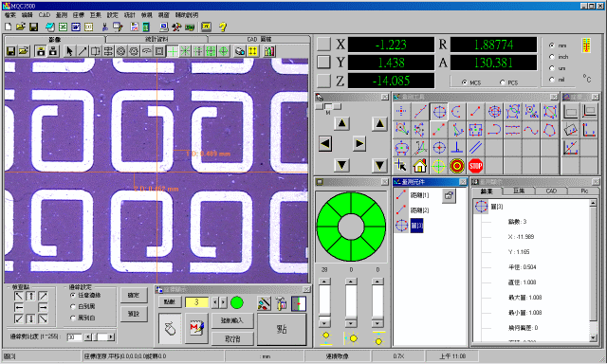Click the right stage move arrow
Image resolution: width=607 pixels, height=364 pixels.
click(x=359, y=144)
